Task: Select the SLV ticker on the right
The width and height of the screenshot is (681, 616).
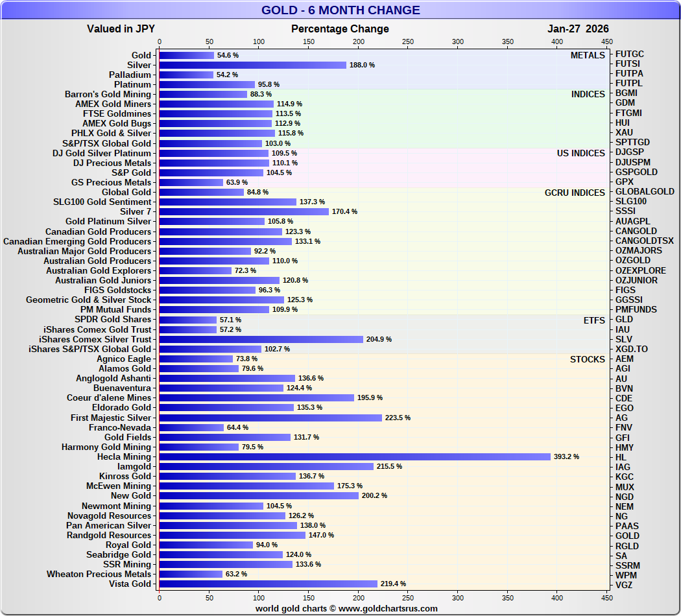Action: 624,339
